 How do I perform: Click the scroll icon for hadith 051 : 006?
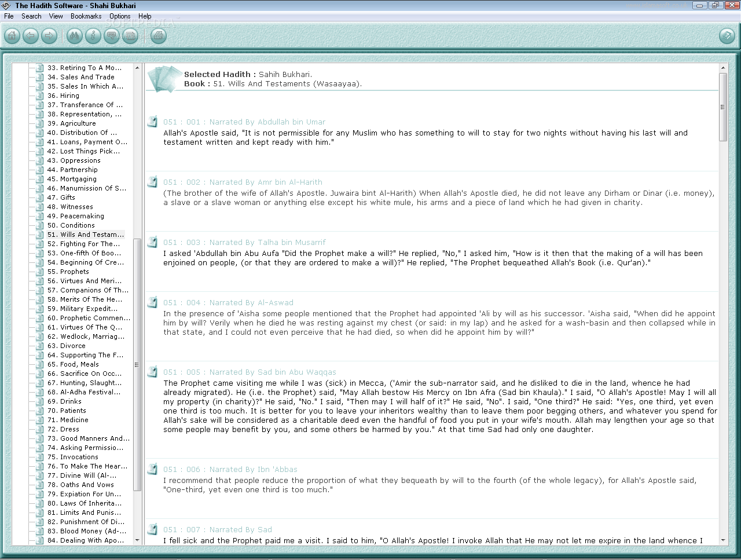(x=152, y=469)
